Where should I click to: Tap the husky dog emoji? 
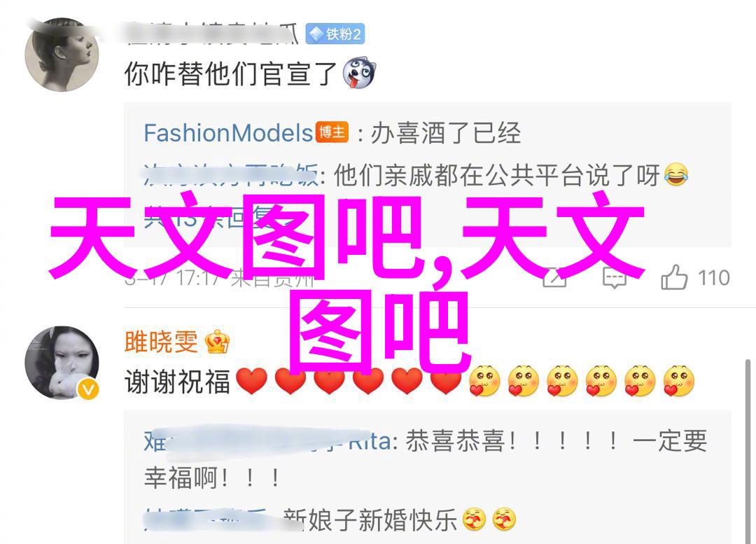358,74
